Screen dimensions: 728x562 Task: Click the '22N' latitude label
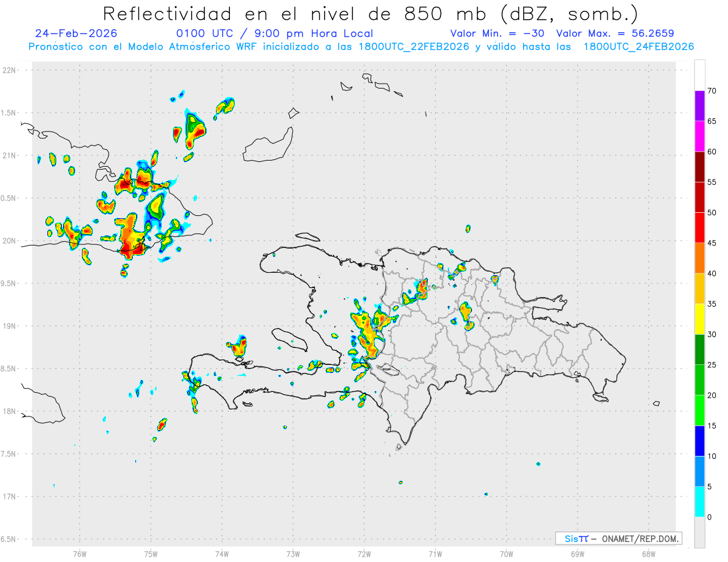[9, 70]
